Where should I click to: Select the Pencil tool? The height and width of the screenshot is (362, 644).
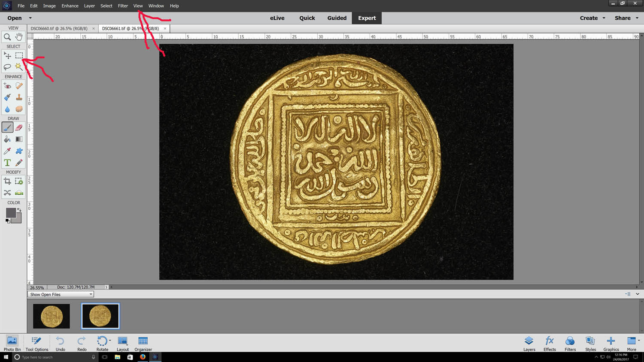[x=19, y=163]
